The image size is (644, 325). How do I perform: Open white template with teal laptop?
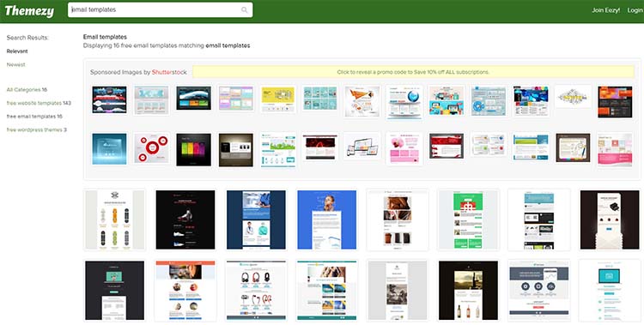[x=610, y=291]
